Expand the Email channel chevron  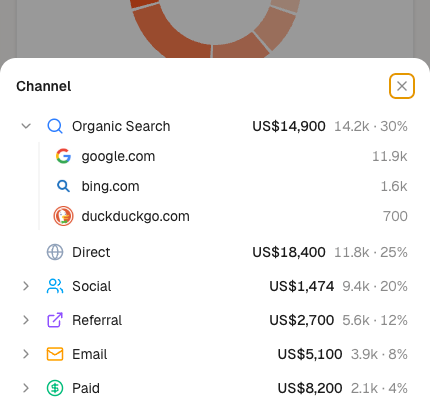tap(26, 354)
